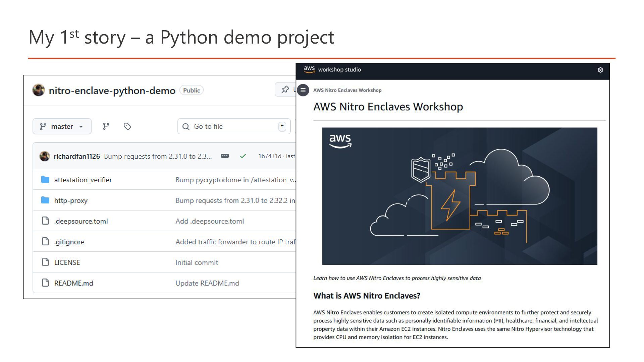Click the aws workshop studio logo
The image size is (644, 362).
pyautogui.click(x=309, y=69)
